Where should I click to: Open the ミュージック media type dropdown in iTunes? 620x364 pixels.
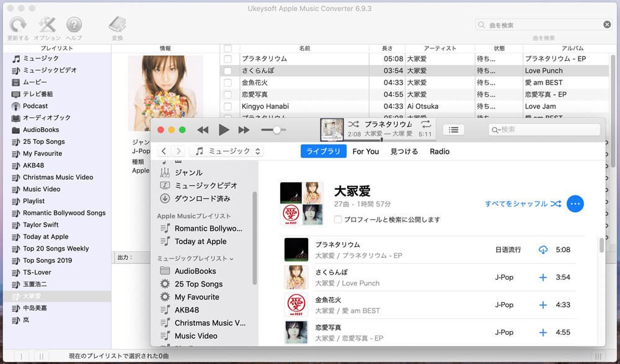point(226,151)
